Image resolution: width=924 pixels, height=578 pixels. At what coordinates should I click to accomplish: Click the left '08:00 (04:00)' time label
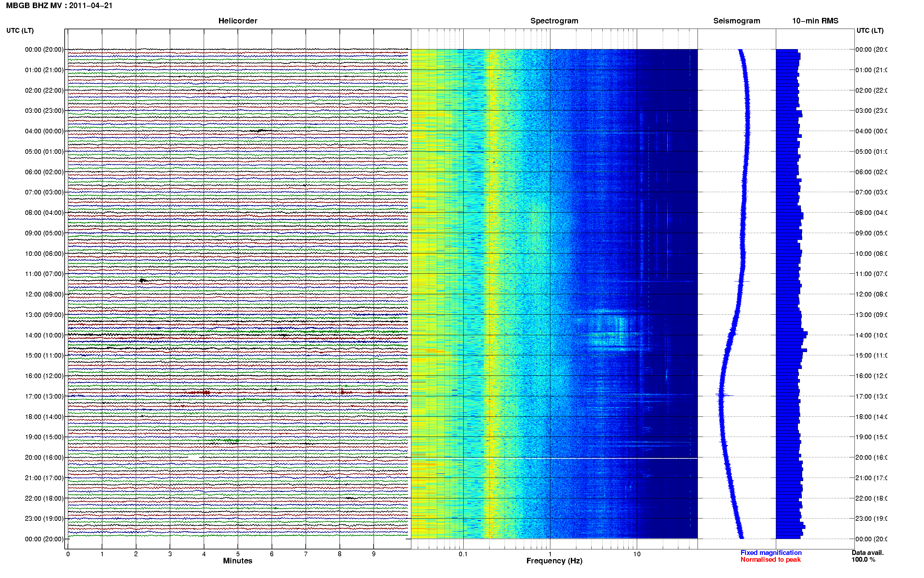pyautogui.click(x=44, y=213)
